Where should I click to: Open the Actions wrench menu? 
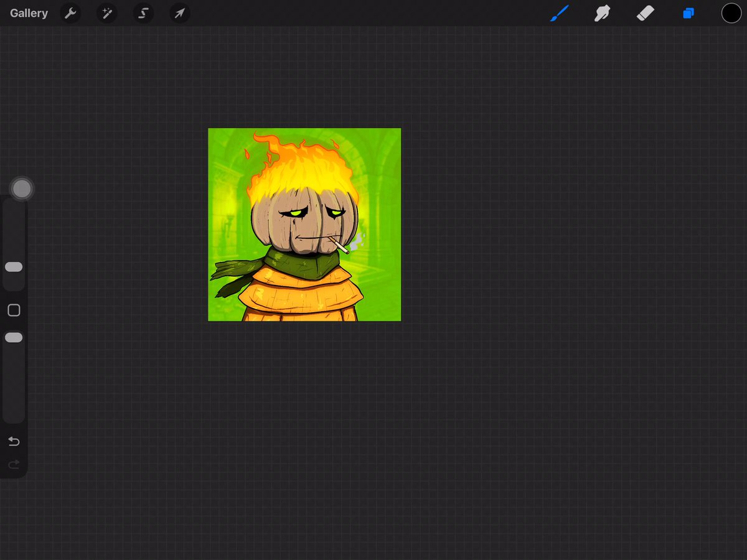pyautogui.click(x=70, y=13)
